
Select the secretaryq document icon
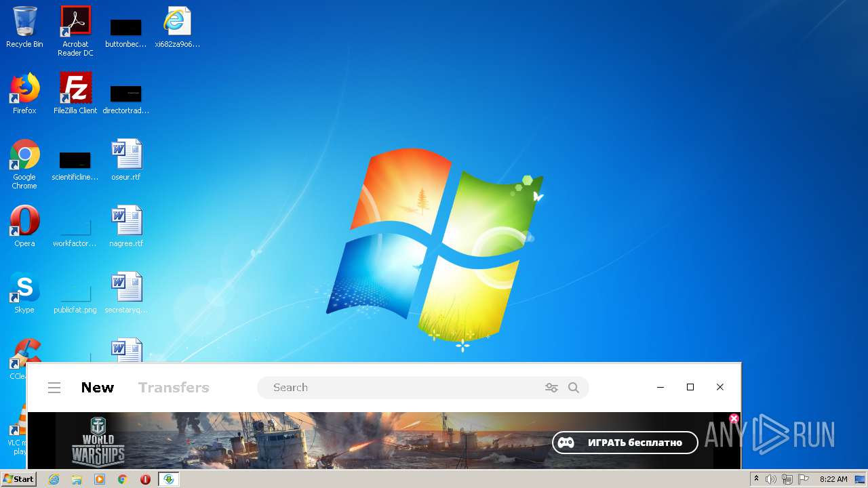tap(126, 293)
